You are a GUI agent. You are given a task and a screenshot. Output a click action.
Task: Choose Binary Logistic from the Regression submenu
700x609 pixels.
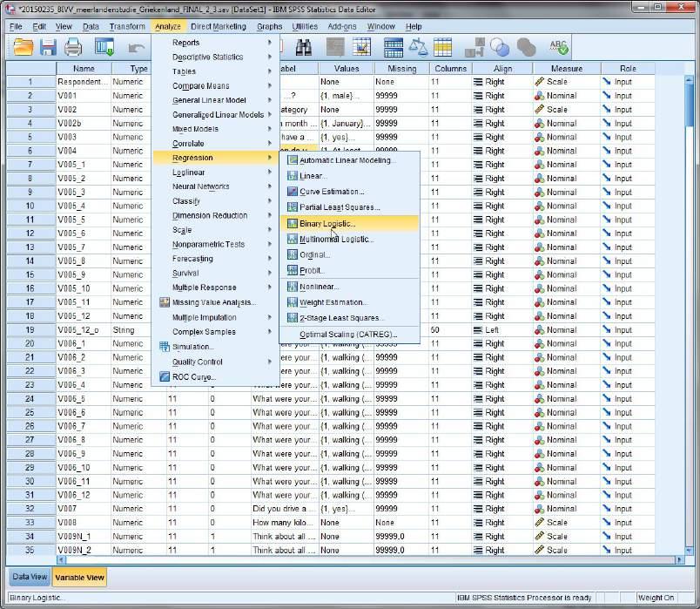click(349, 223)
